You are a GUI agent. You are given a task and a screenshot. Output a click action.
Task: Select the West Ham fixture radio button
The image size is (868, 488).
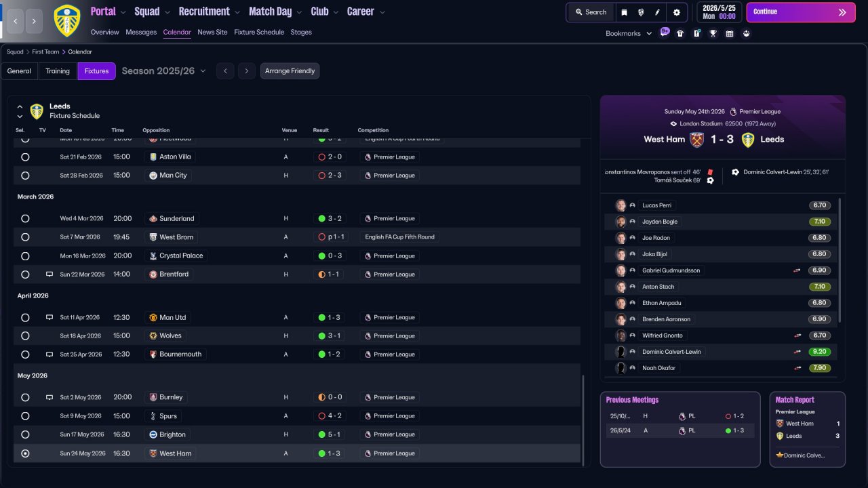pos(25,453)
